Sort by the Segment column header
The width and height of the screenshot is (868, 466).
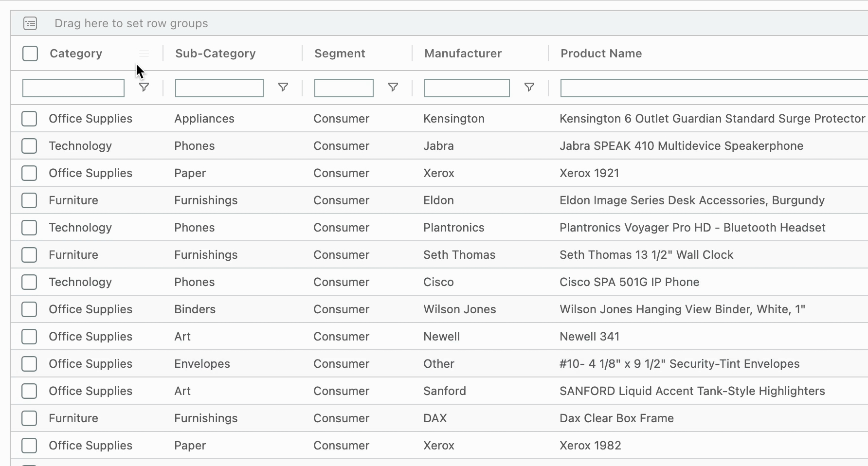(340, 54)
